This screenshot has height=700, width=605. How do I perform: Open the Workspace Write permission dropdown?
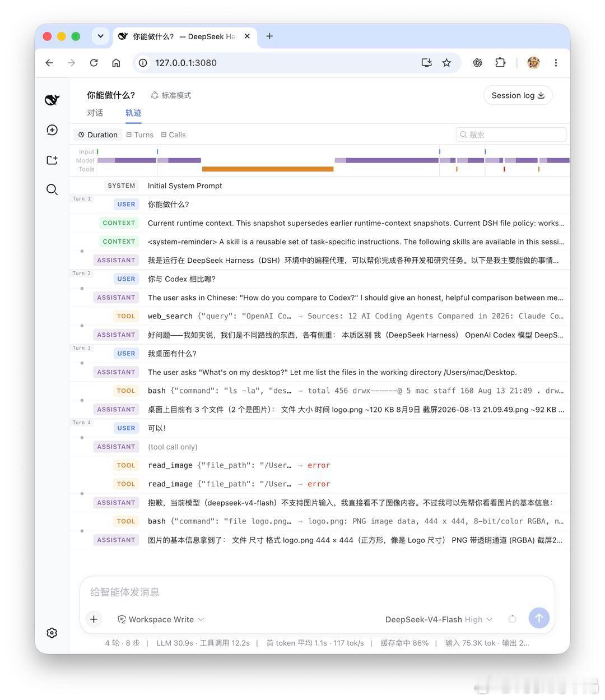click(x=160, y=619)
